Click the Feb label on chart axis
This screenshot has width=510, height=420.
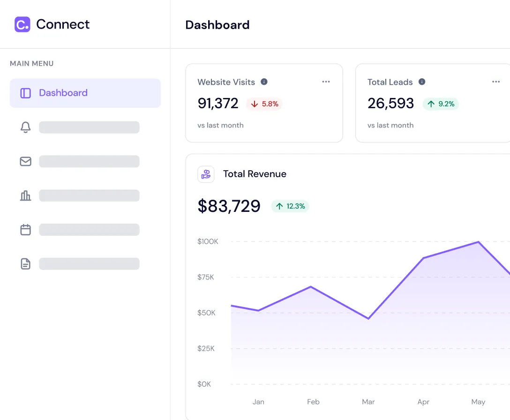pos(313,402)
